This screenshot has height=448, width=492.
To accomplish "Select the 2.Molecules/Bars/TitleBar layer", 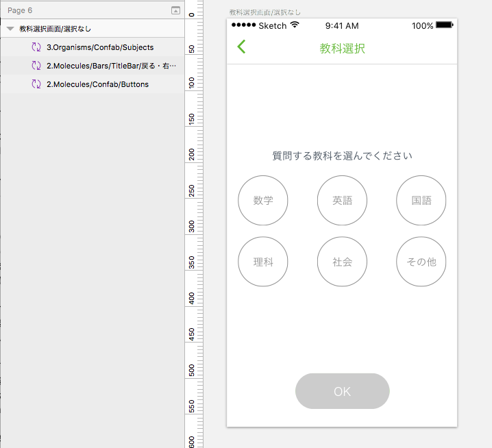I will (93, 66).
